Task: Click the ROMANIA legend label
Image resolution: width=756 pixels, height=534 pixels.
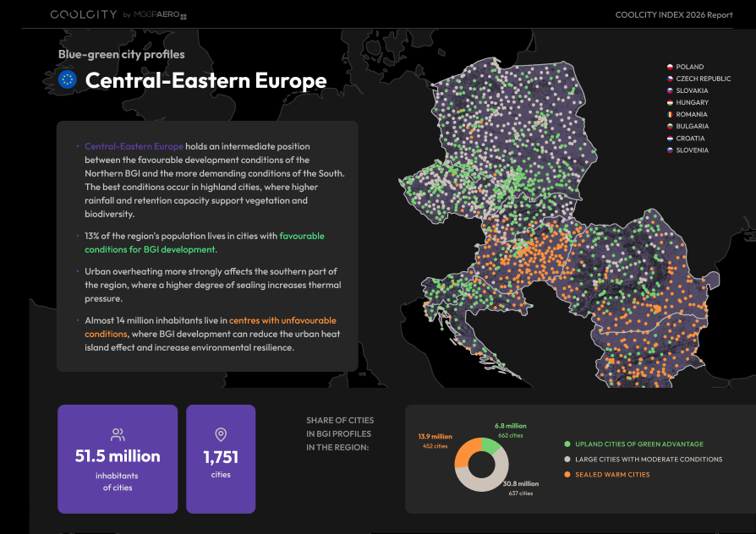Action: tap(692, 114)
